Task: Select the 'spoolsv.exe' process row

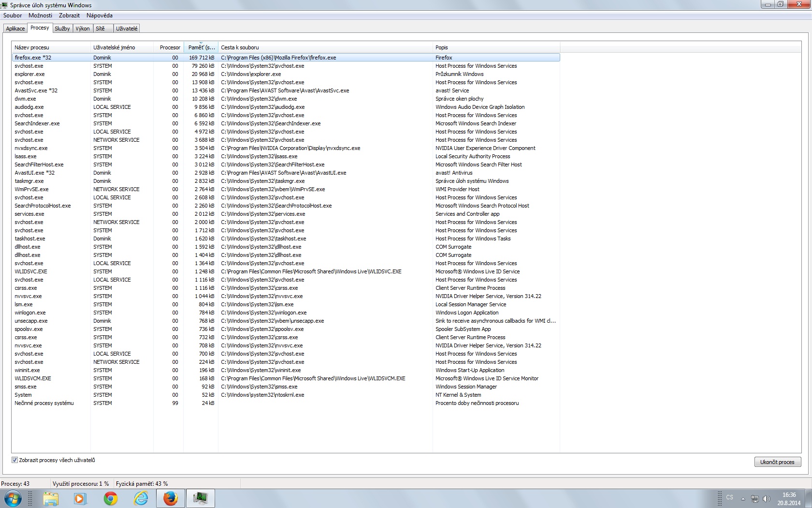Action: [286, 329]
